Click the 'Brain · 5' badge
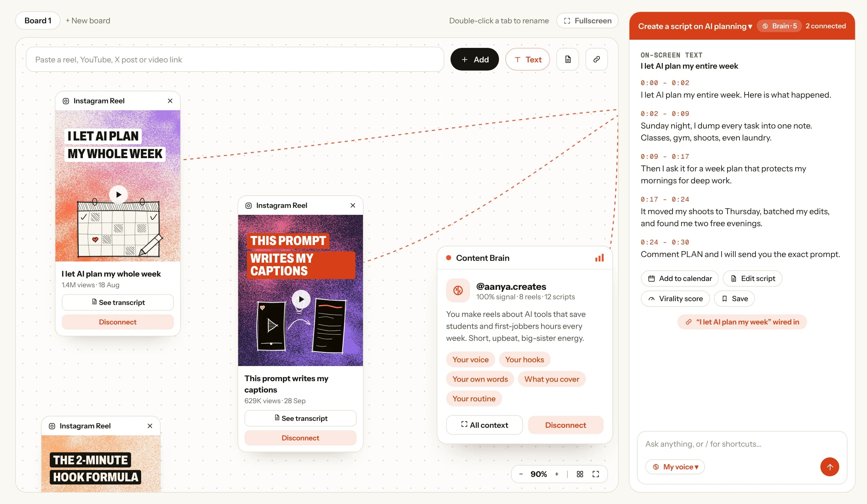This screenshot has width=867, height=504. point(779,26)
